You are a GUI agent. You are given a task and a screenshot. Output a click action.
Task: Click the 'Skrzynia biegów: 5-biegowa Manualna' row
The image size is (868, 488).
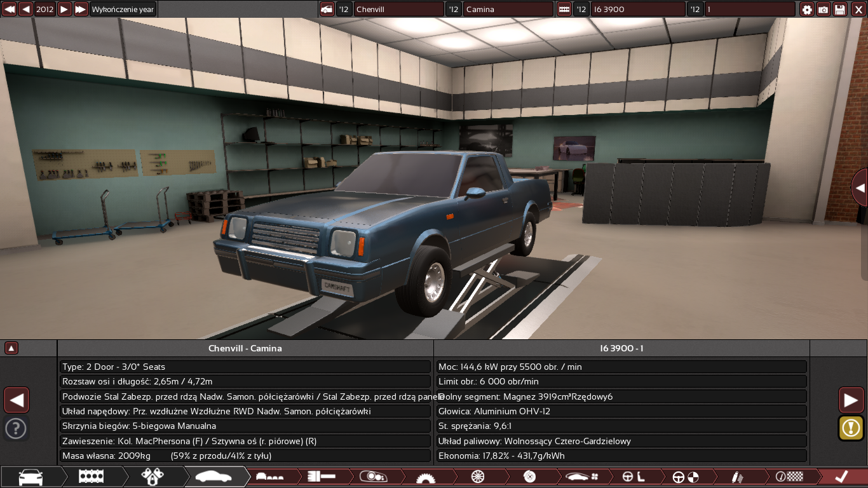(x=245, y=426)
